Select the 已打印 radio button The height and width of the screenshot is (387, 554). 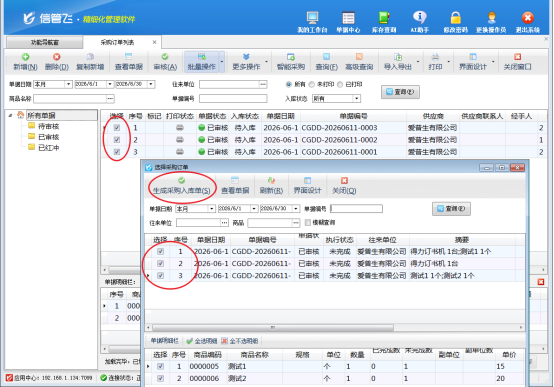340,84
